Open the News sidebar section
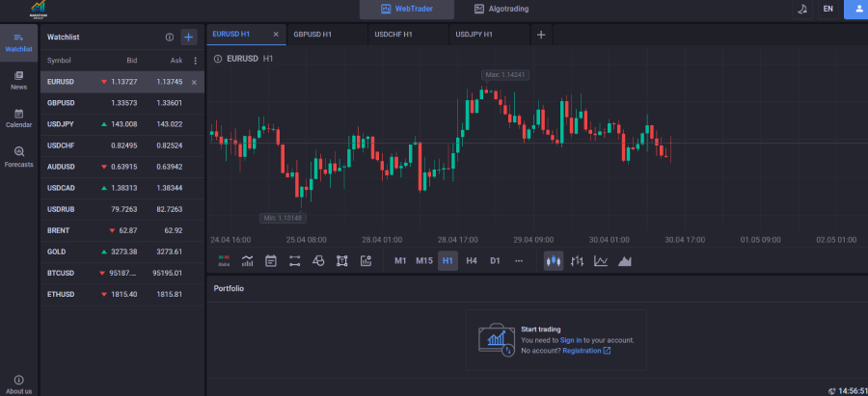This screenshot has width=868, height=396. pyautogui.click(x=19, y=80)
